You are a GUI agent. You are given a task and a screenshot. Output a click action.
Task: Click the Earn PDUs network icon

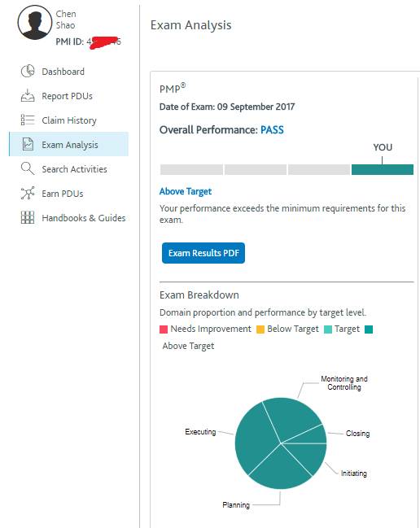pyautogui.click(x=28, y=194)
